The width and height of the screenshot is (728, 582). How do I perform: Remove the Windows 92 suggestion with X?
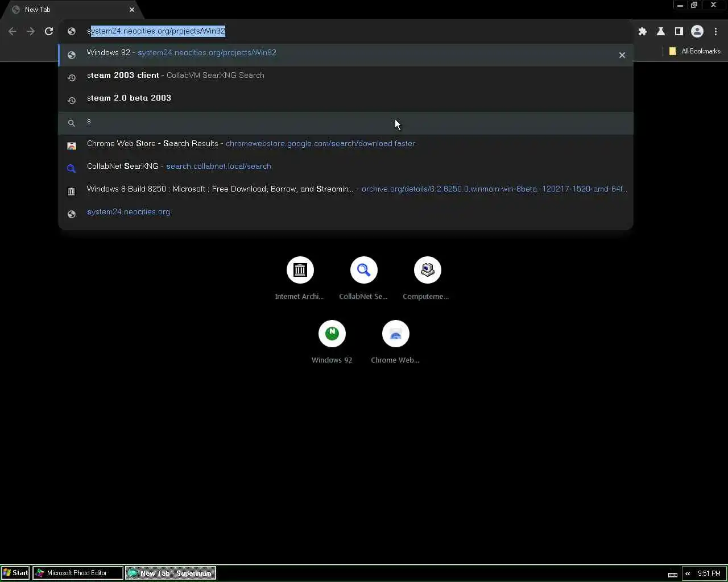coord(622,55)
